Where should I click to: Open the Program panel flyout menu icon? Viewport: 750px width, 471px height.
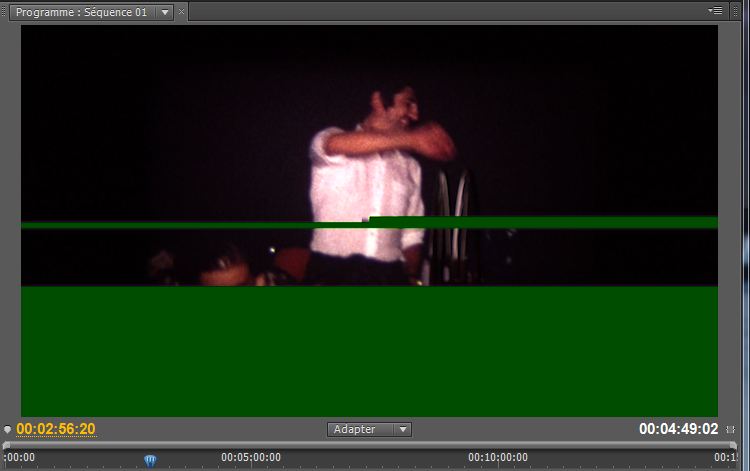click(x=716, y=11)
